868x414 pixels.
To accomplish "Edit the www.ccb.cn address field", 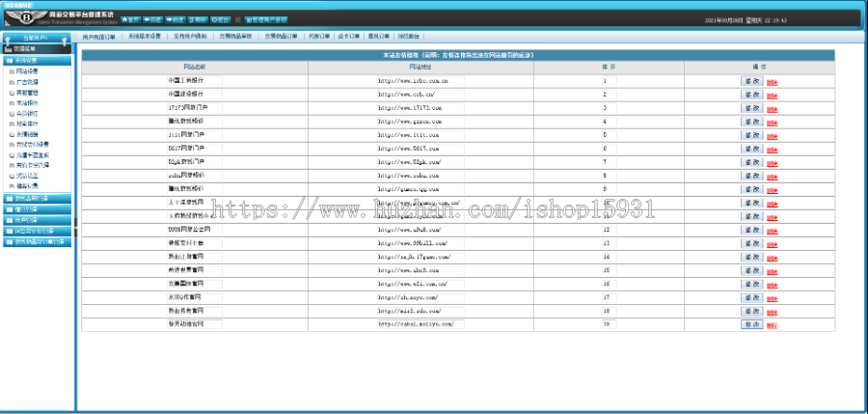I will coord(420,95).
